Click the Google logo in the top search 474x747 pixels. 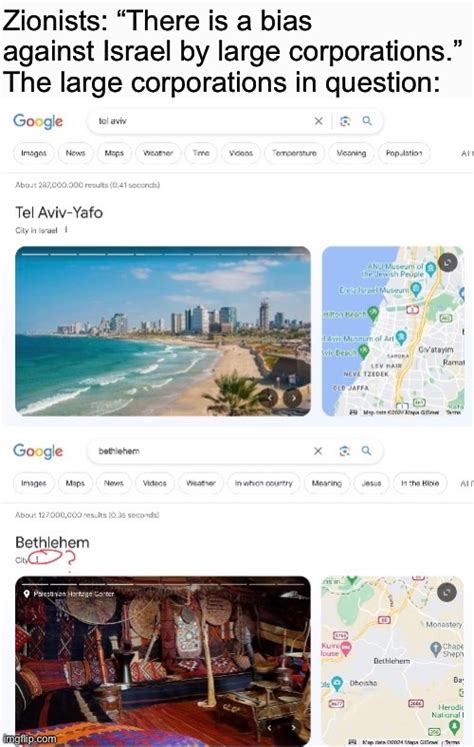tap(38, 121)
